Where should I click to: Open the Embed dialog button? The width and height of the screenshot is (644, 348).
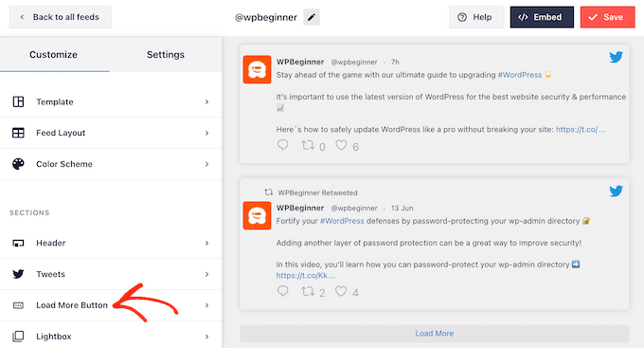(542, 17)
